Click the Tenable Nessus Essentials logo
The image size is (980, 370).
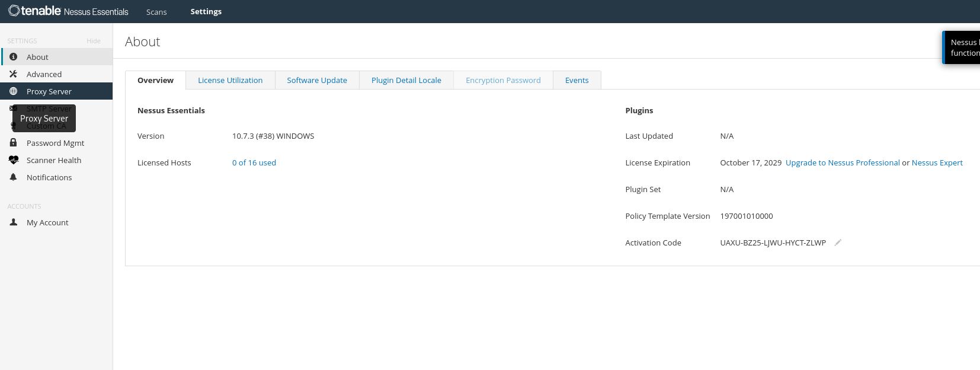tap(68, 11)
